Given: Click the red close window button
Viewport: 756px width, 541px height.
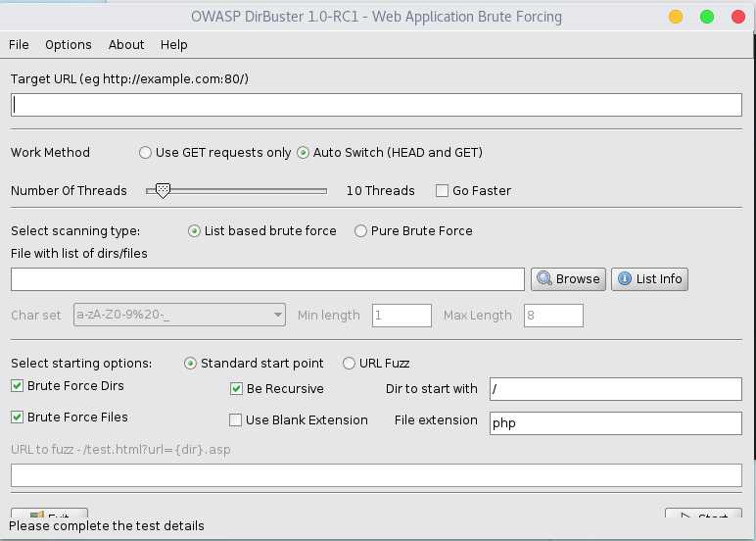Looking at the screenshot, I should pos(738,17).
